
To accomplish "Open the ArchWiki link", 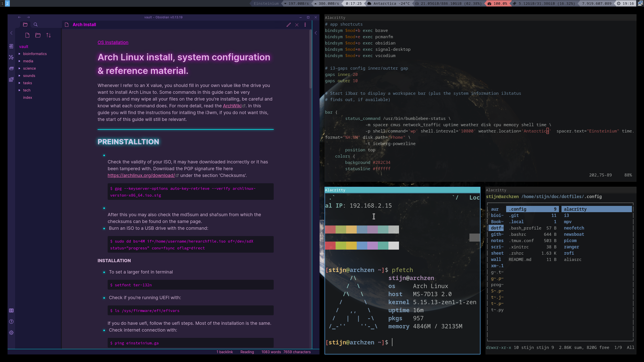I will pos(232,106).
